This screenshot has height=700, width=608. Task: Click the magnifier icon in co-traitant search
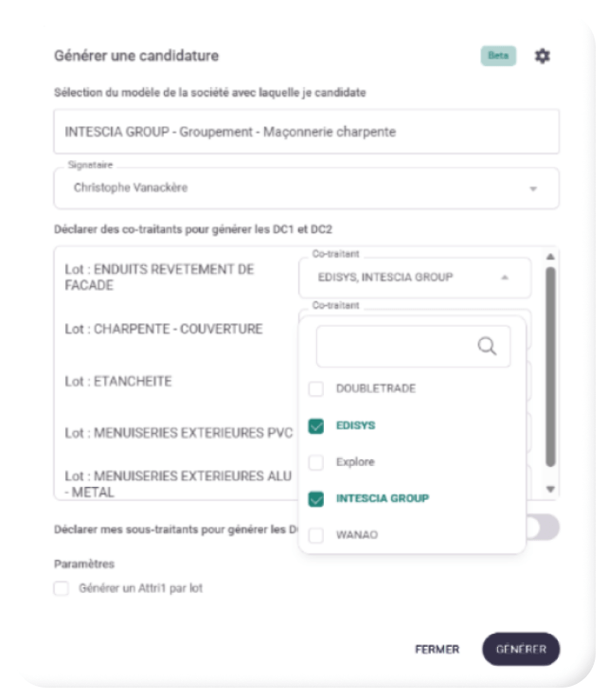[x=487, y=346]
